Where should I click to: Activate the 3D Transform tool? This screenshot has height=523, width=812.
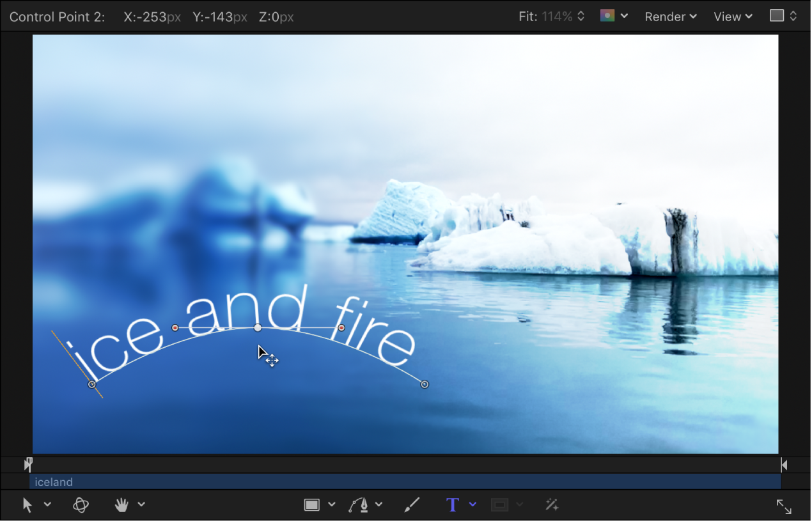coord(81,504)
